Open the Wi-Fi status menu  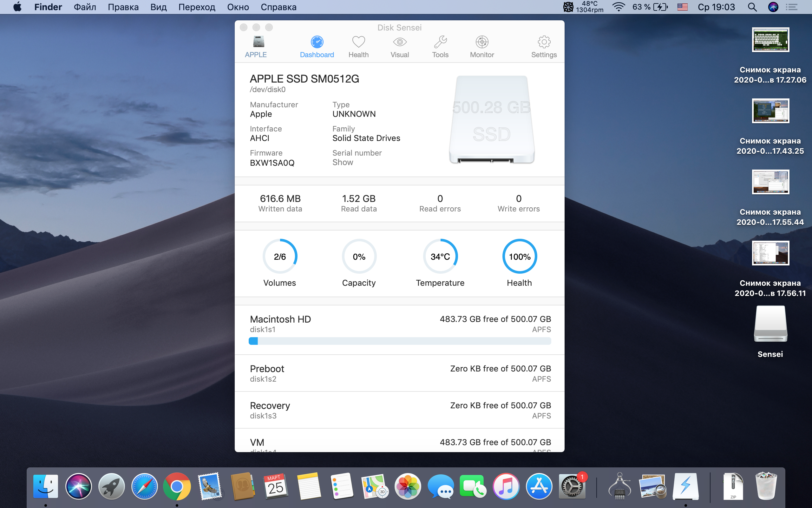[619, 7]
